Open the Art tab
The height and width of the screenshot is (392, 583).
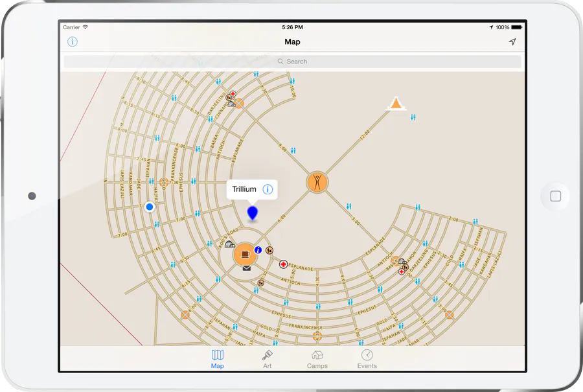click(268, 359)
